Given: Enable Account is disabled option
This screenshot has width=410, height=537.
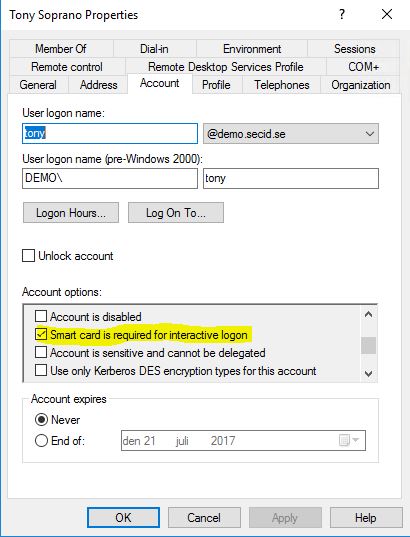Looking at the screenshot, I should pos(41,316).
